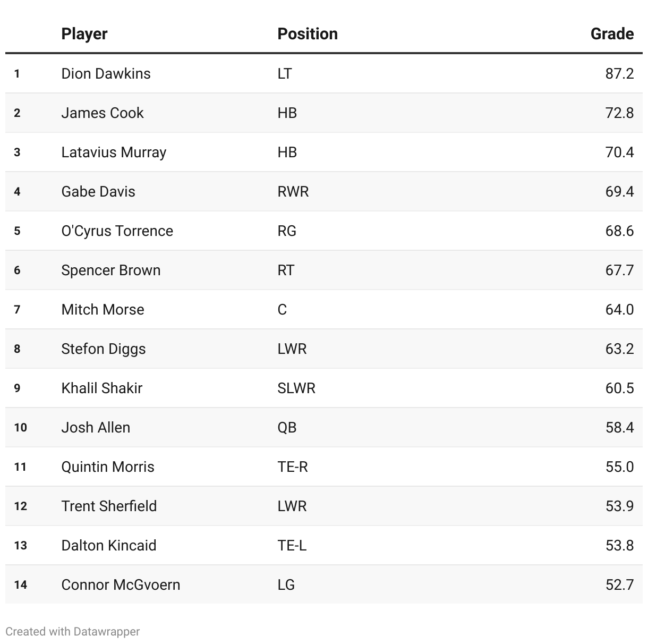The image size is (648, 644).
Task: Select the Stefon Diggs row
Action: (324, 349)
